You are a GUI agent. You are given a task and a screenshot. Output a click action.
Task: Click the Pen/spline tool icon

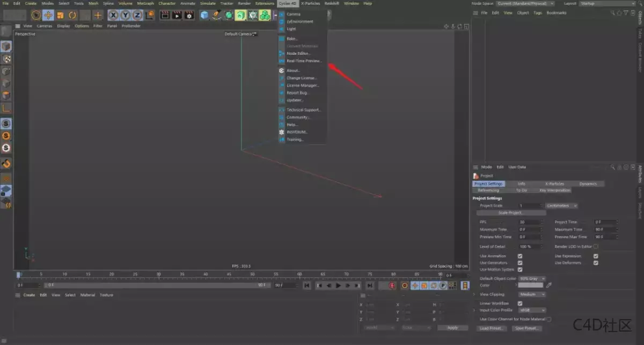[216, 15]
